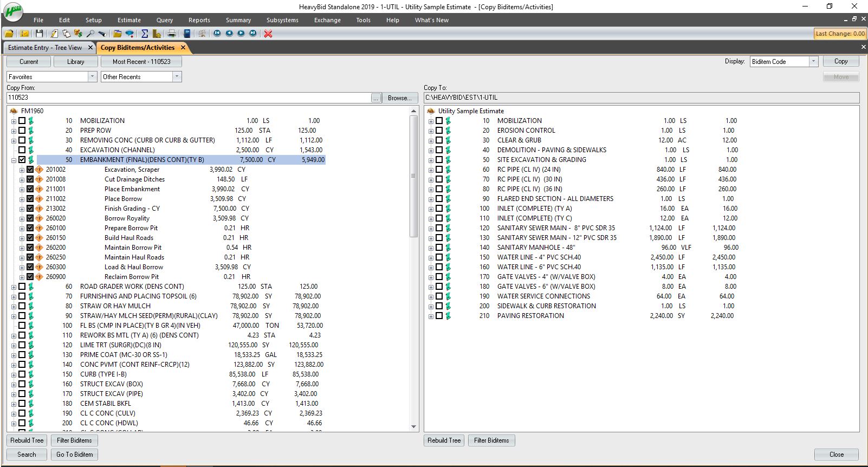Image resolution: width=868 pixels, height=467 pixels.
Task: Check the PREP ROW biditem checkbox
Action: (x=22, y=131)
